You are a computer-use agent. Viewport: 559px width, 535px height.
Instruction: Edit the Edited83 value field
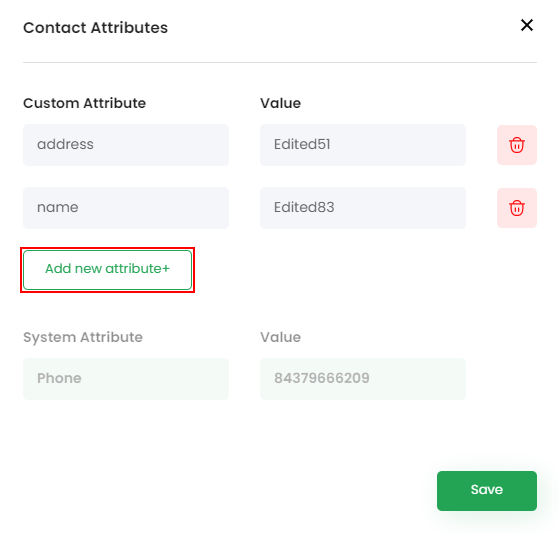[x=363, y=208]
